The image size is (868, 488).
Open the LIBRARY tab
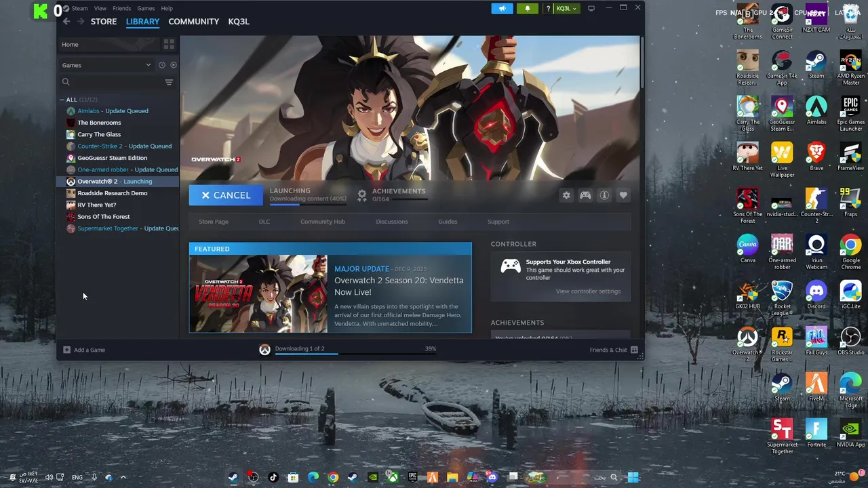point(142,22)
